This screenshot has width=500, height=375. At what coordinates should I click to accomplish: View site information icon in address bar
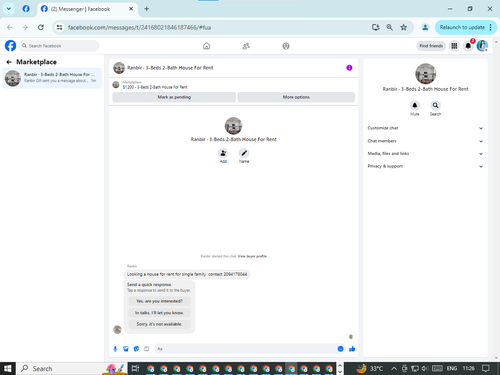pyautogui.click(x=59, y=27)
